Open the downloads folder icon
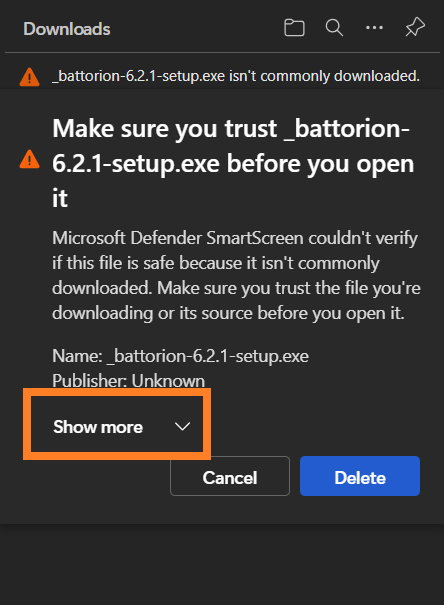Image resolution: width=444 pixels, height=605 pixels. [294, 28]
